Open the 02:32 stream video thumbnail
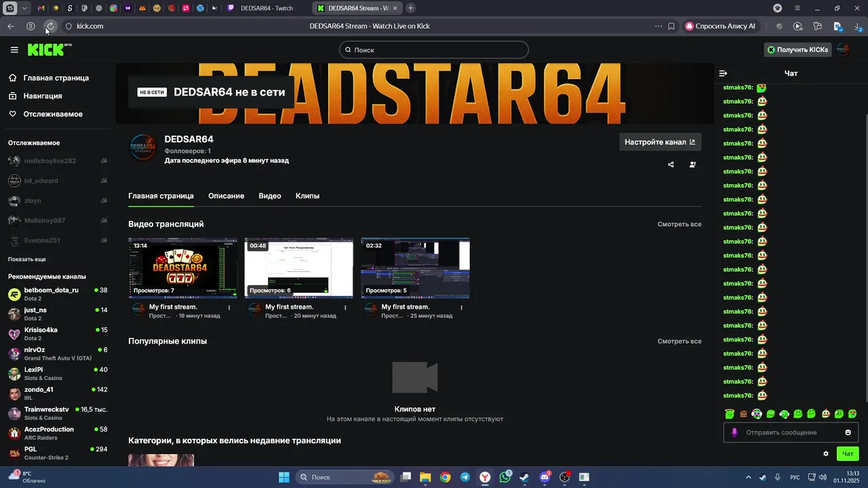 [415, 268]
